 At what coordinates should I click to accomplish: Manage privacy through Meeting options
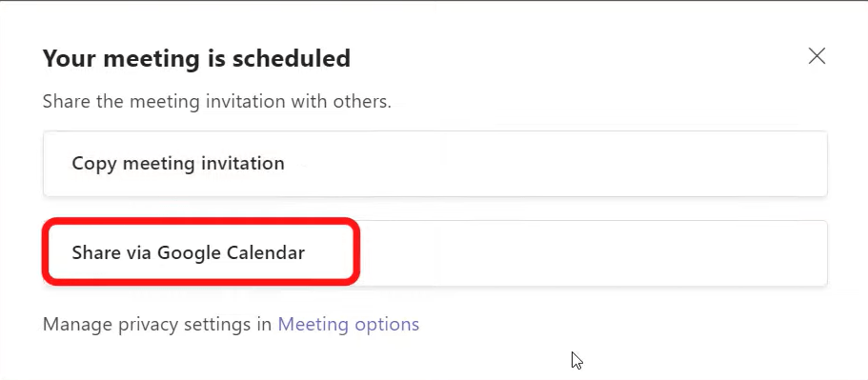(348, 324)
